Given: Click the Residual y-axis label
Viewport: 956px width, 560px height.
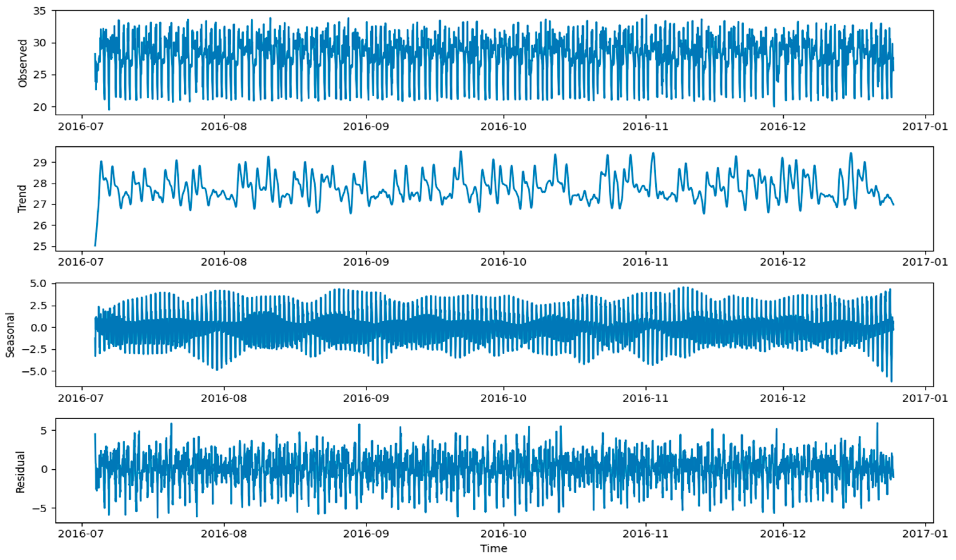Looking at the screenshot, I should point(20,472).
